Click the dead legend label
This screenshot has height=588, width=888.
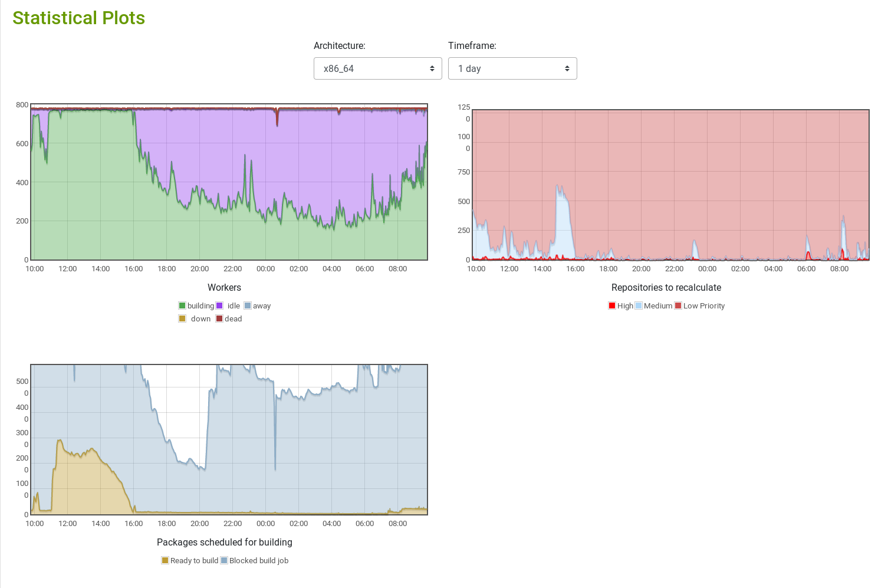(x=233, y=318)
